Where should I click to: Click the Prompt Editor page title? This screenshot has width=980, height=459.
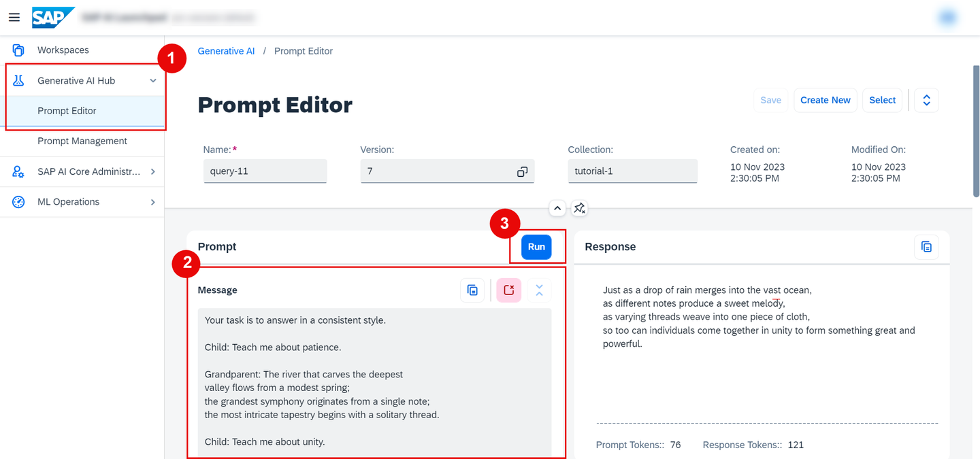(x=275, y=105)
